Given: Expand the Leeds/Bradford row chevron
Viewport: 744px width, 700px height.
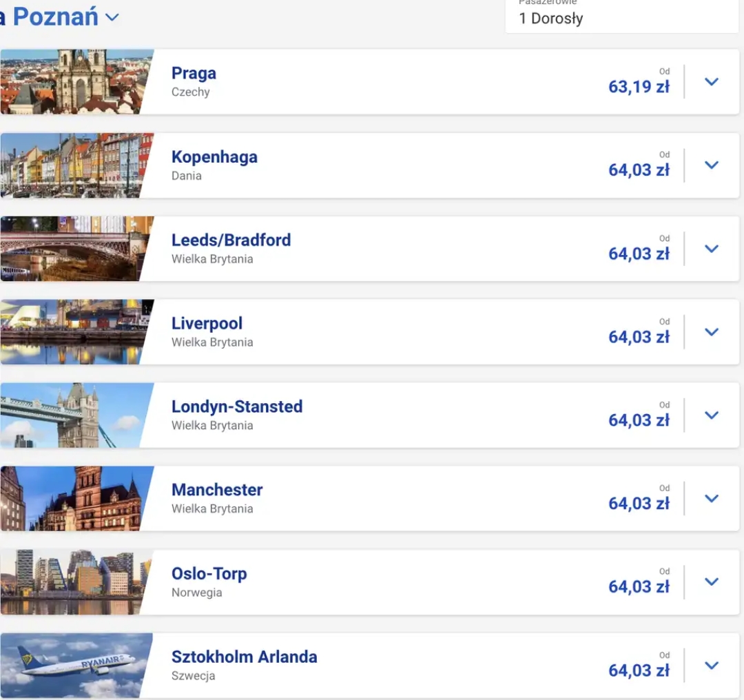Looking at the screenshot, I should (x=712, y=249).
